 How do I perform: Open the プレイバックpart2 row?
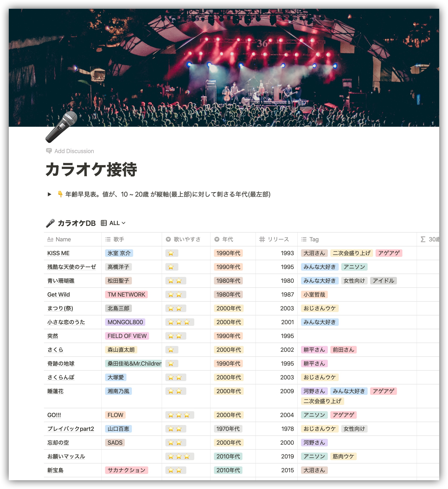pyautogui.click(x=71, y=429)
